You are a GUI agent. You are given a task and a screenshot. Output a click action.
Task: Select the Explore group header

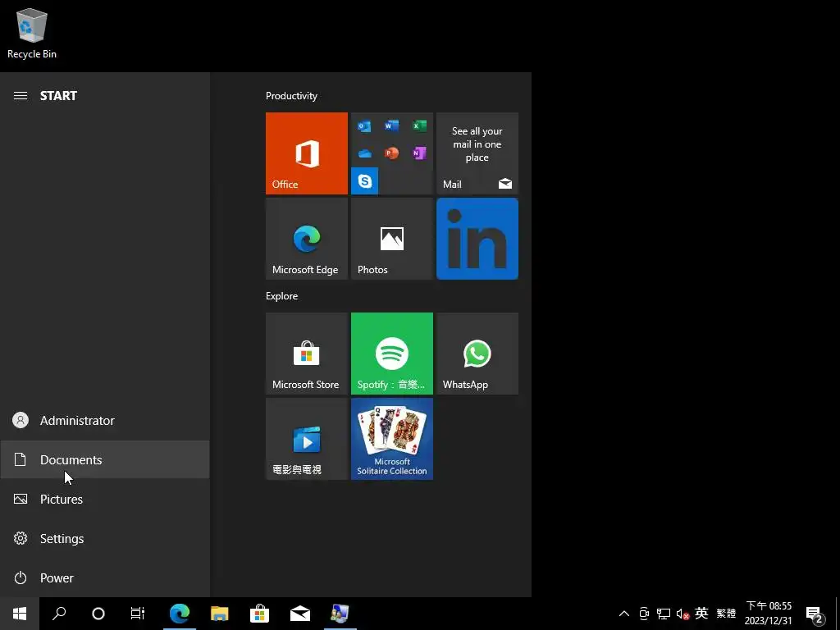282,296
